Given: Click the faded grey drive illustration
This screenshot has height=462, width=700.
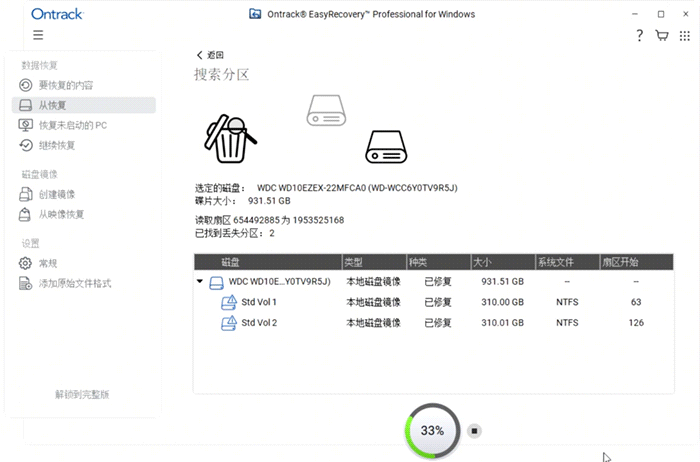Looking at the screenshot, I should point(326,110).
